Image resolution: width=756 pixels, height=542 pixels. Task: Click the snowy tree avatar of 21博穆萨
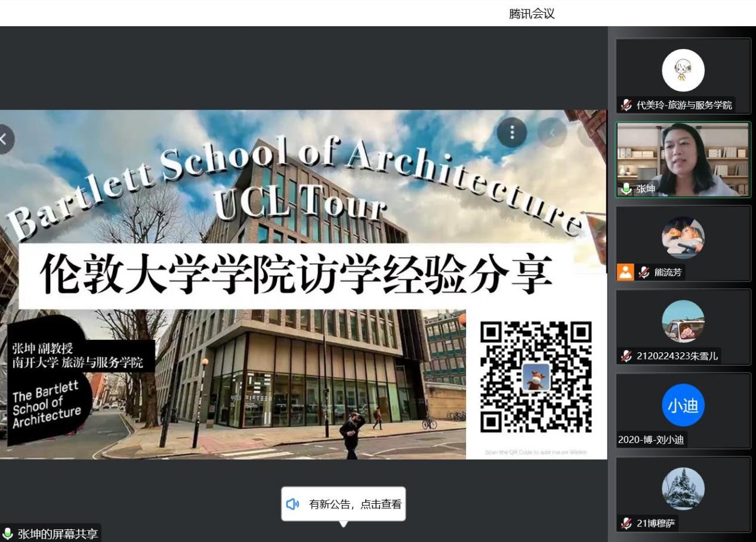(683, 489)
